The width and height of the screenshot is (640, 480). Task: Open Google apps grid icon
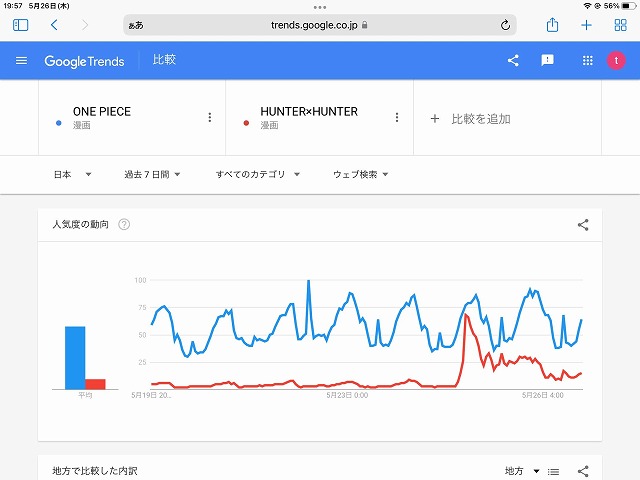pos(587,61)
